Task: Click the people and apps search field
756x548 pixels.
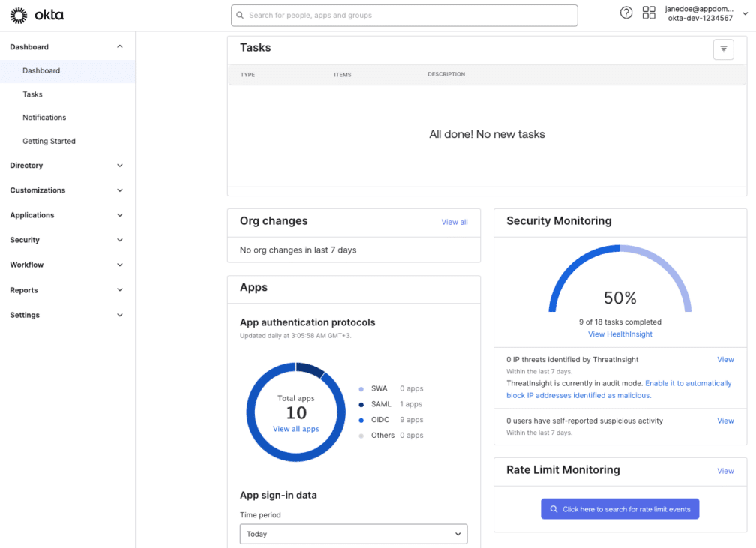Action: (x=405, y=15)
